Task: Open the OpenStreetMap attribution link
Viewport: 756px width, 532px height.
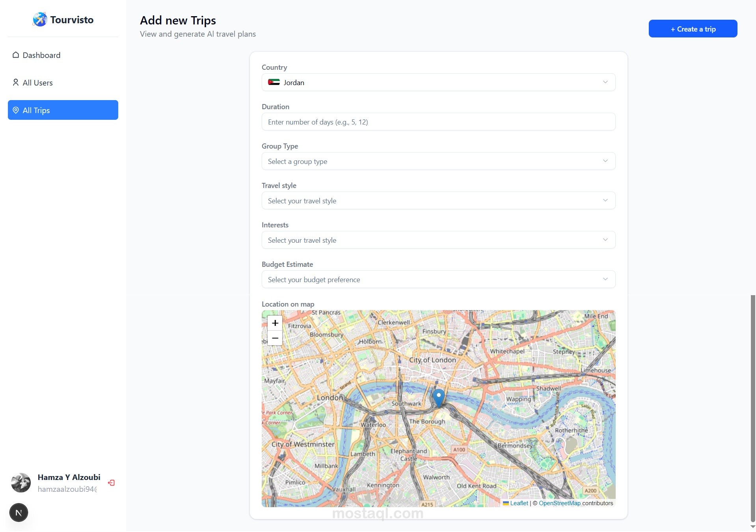Action: [x=560, y=503]
